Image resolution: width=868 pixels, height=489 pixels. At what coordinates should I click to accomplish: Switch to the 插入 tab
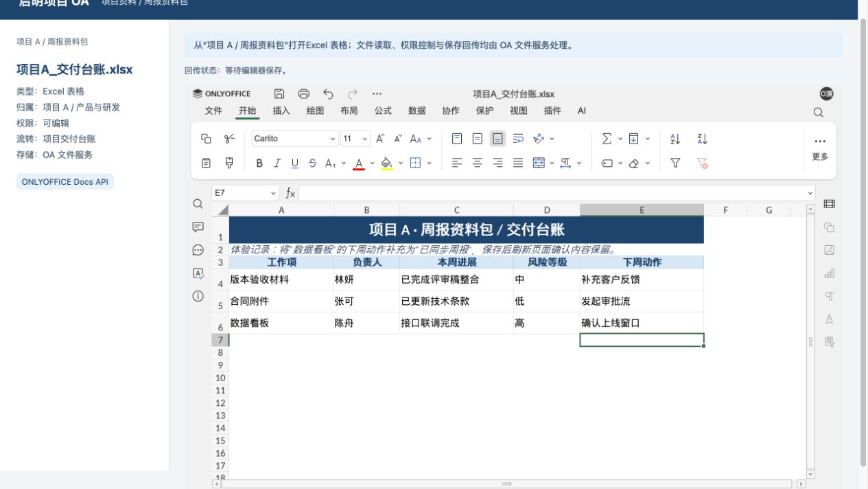281,111
